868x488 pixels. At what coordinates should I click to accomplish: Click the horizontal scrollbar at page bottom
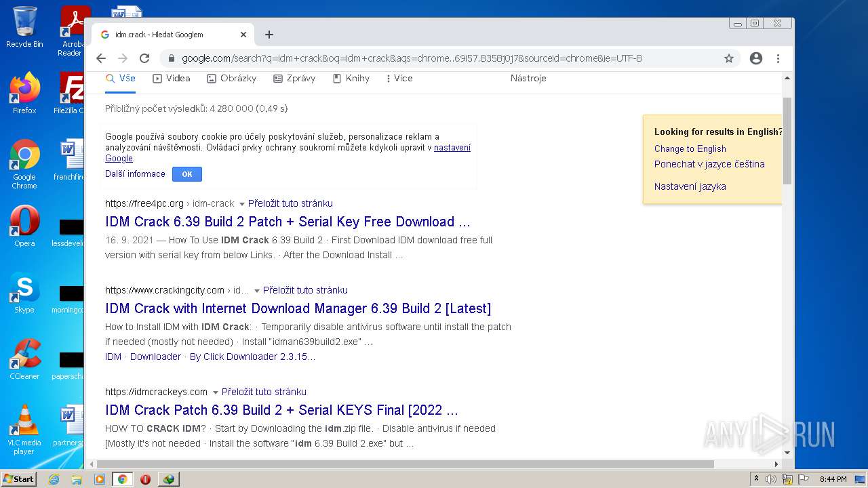406,464
